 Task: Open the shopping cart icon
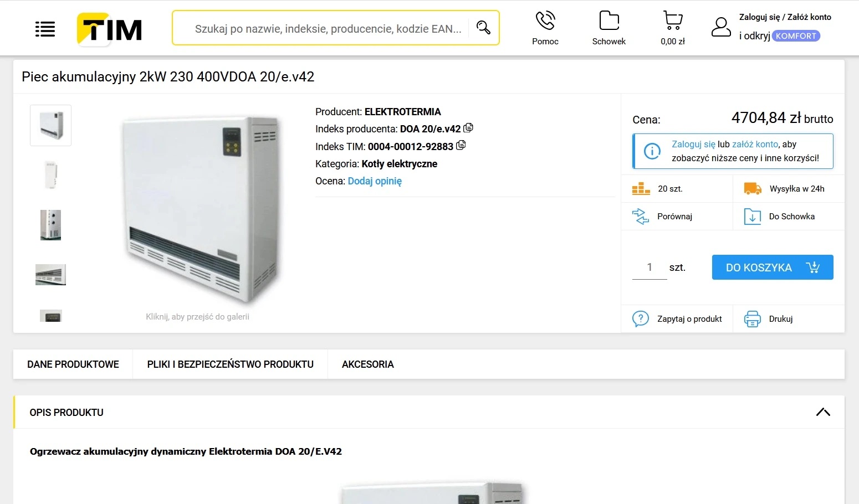[x=672, y=21]
